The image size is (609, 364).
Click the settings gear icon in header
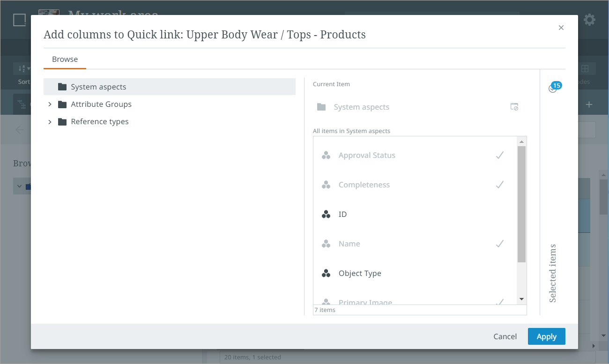(589, 20)
